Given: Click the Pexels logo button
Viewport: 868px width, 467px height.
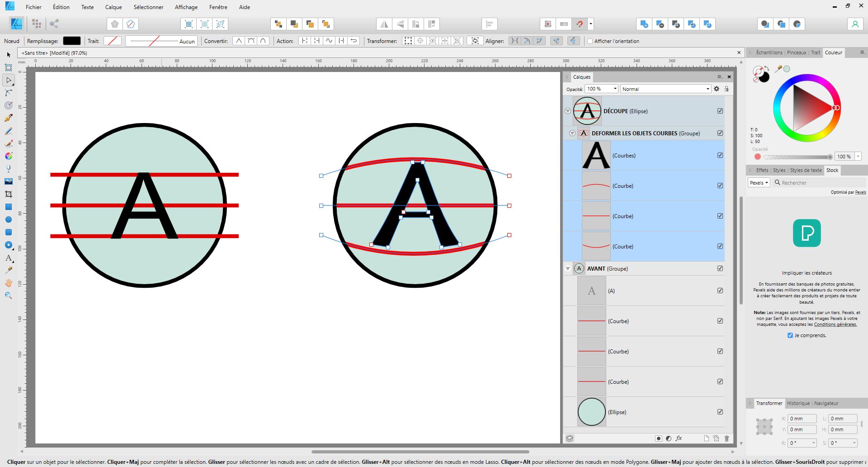Looking at the screenshot, I should (807, 233).
